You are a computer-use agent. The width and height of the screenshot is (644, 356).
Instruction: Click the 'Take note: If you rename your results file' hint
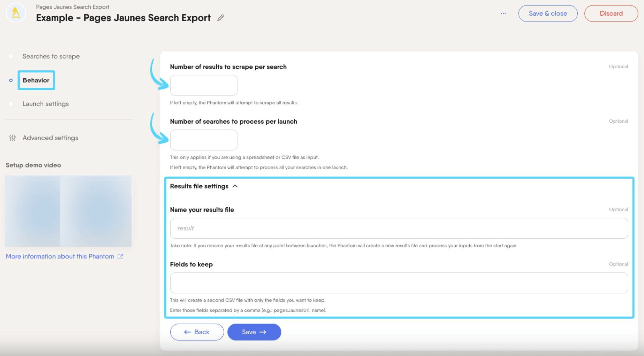(344, 245)
